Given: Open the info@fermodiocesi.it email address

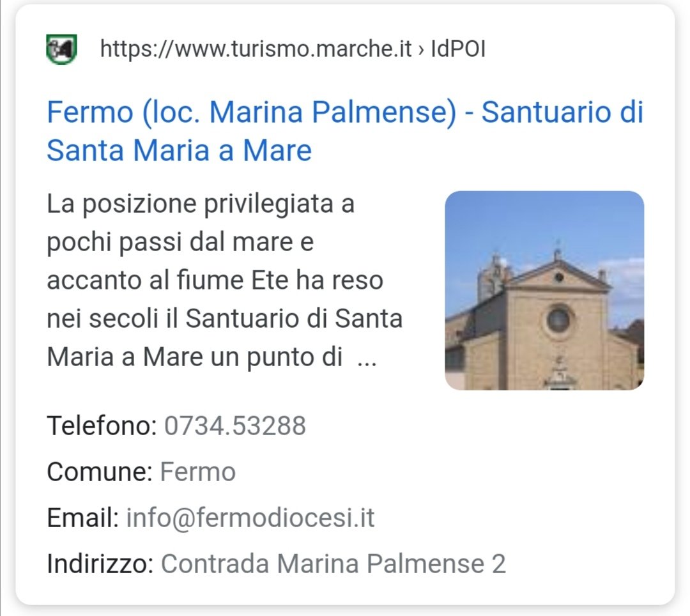Looking at the screenshot, I should pyautogui.click(x=250, y=518).
